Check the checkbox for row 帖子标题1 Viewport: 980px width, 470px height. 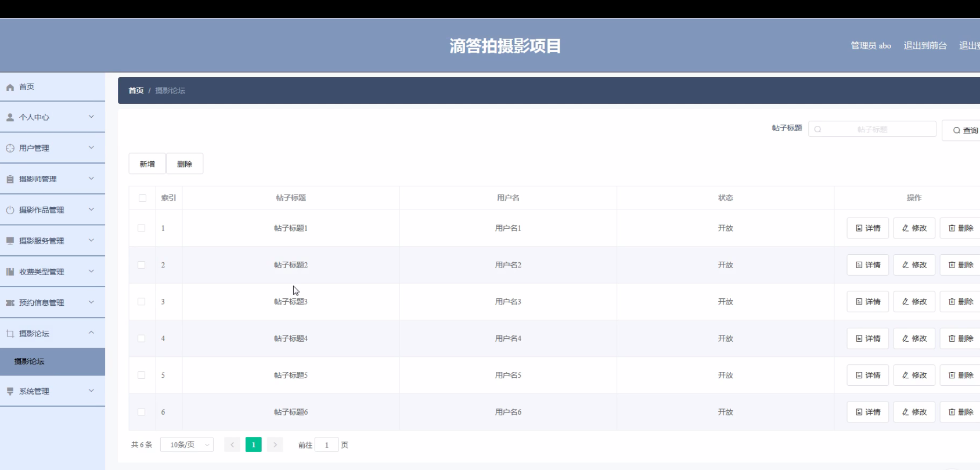142,228
